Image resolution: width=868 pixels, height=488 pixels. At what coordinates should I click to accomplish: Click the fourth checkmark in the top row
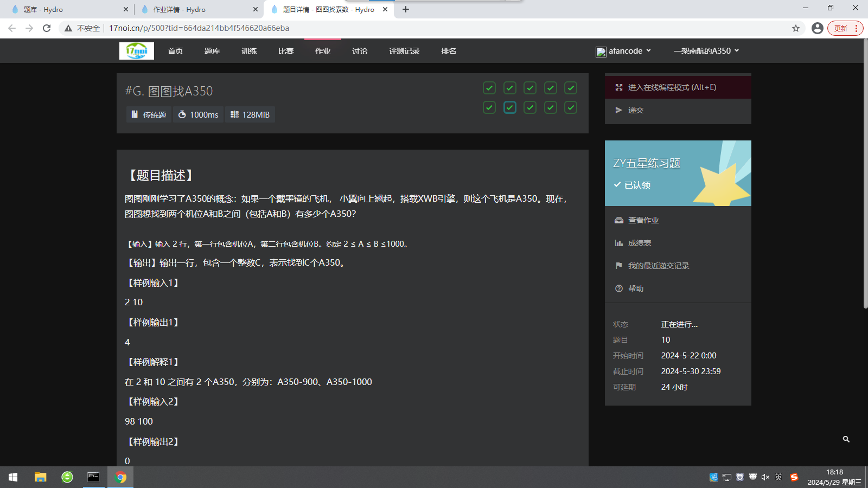point(551,88)
